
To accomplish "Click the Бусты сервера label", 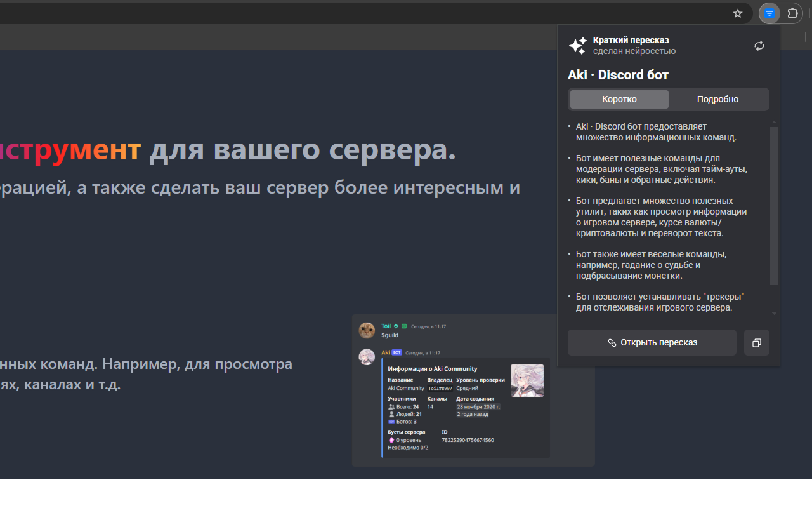I will 407,432.
